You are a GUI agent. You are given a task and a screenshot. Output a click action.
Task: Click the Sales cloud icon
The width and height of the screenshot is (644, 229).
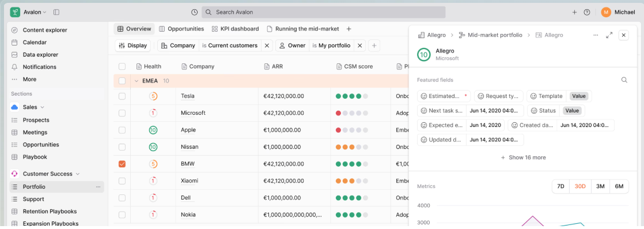click(15, 107)
